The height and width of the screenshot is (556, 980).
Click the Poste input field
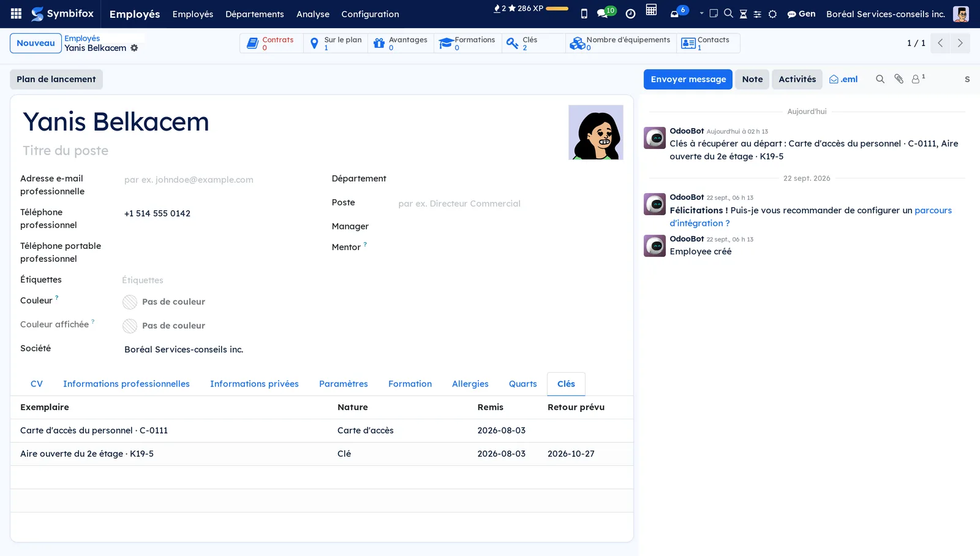[x=510, y=204]
